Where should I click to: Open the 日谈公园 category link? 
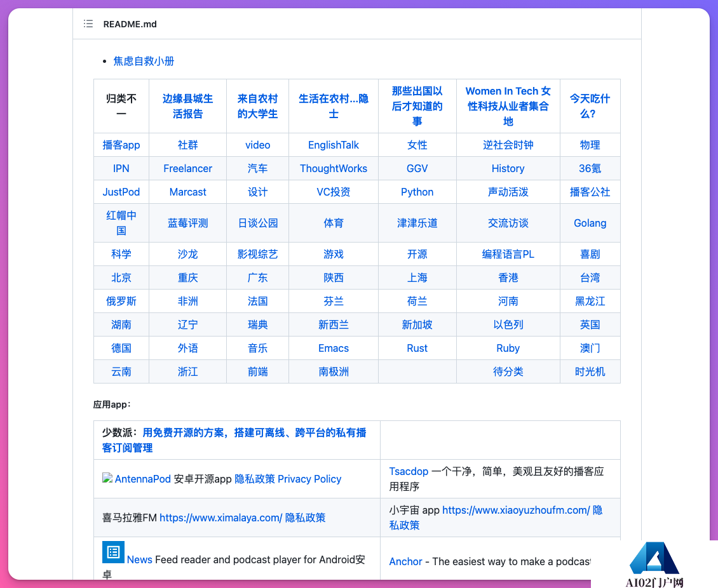pyautogui.click(x=258, y=223)
